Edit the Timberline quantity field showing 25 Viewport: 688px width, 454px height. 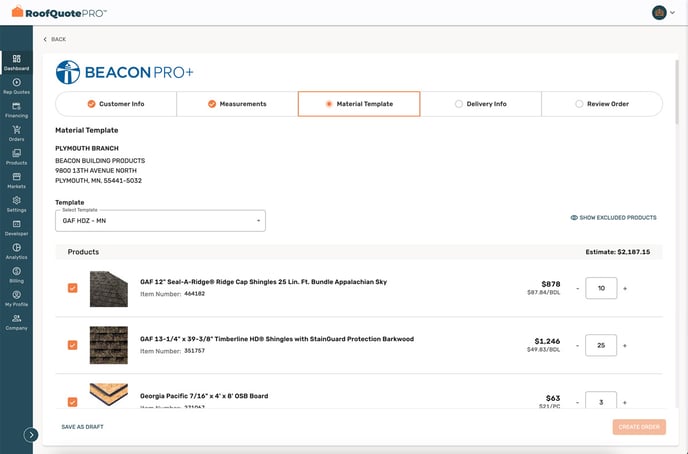601,345
